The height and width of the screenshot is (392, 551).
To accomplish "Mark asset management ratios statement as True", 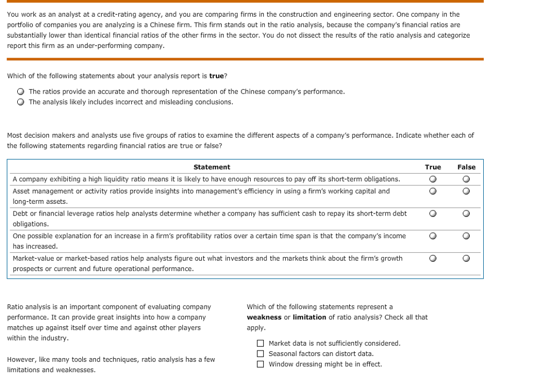I will pos(433,191).
